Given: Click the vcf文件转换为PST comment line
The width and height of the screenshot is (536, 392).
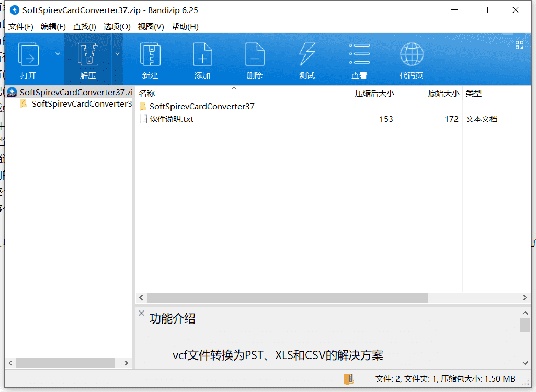Looking at the screenshot, I should click(x=278, y=355).
